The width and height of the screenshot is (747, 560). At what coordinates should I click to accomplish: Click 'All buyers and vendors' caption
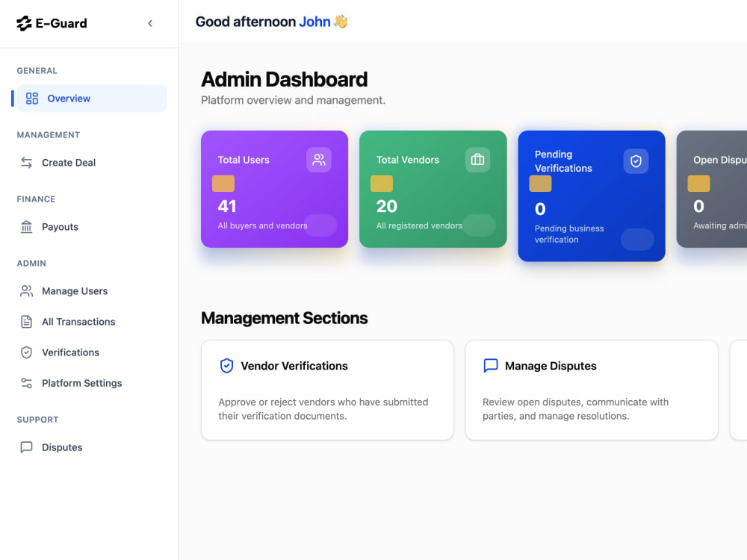[x=262, y=225]
